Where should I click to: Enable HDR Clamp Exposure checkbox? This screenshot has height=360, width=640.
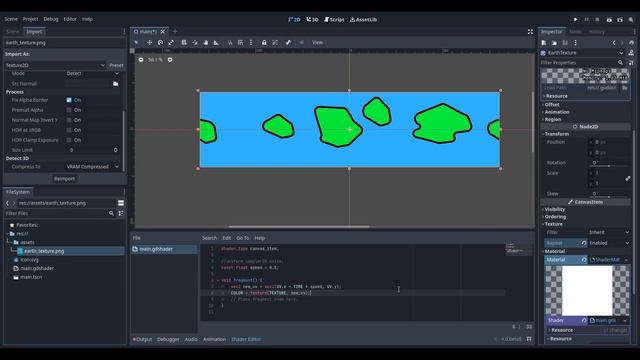point(69,140)
